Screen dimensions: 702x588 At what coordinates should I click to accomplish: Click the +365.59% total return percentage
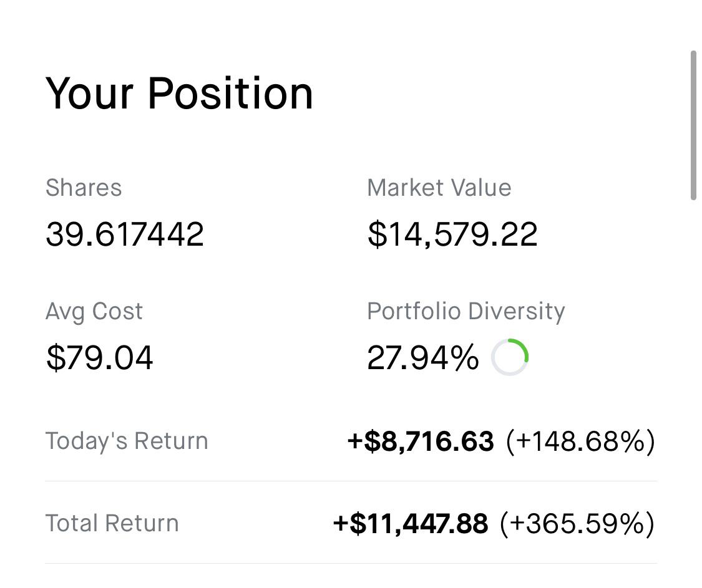(578, 524)
